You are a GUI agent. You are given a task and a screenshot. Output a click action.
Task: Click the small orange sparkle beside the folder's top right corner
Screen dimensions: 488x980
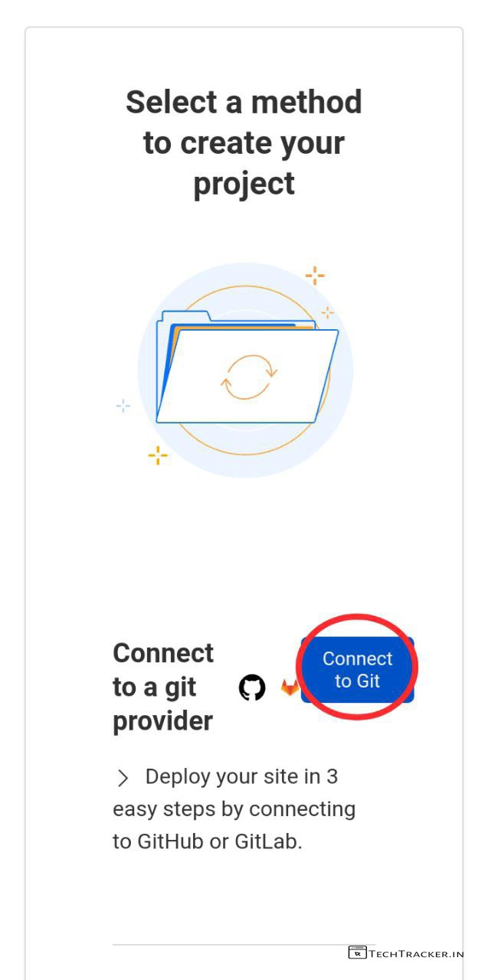(x=327, y=312)
